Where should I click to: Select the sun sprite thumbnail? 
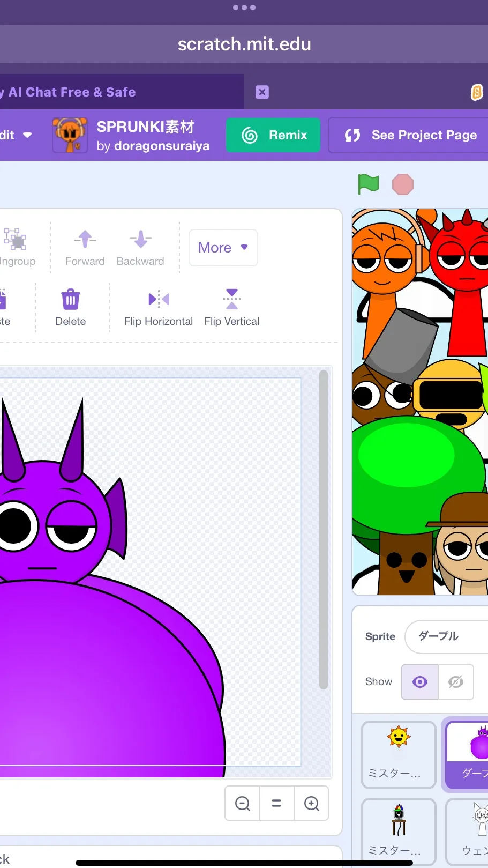[x=399, y=755]
